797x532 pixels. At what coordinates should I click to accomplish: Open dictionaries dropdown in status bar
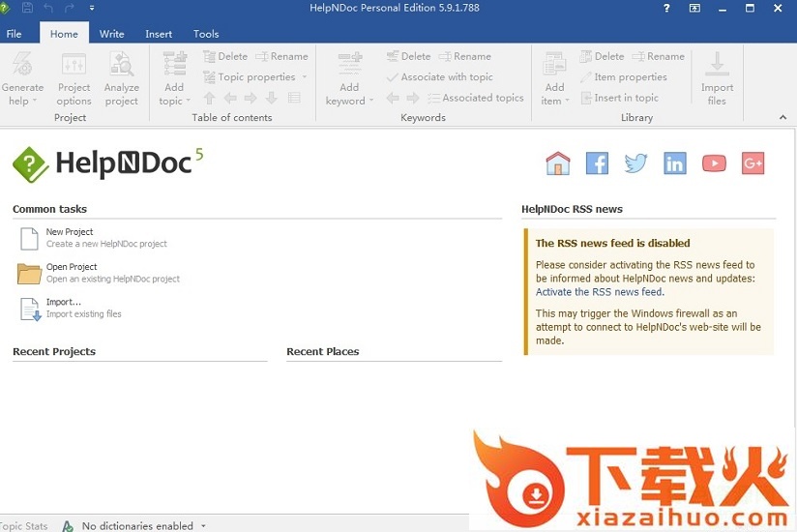coord(203,526)
